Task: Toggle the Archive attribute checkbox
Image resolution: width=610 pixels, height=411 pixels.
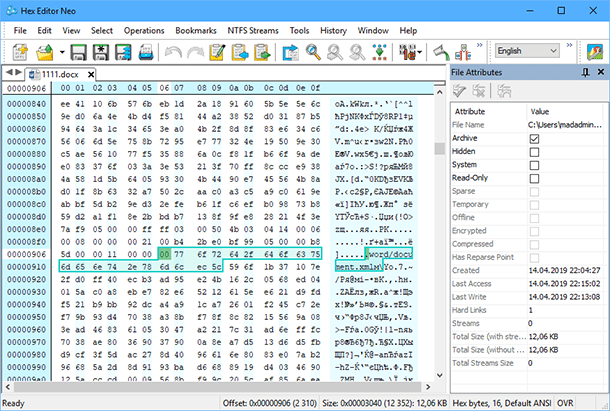Action: [534, 139]
